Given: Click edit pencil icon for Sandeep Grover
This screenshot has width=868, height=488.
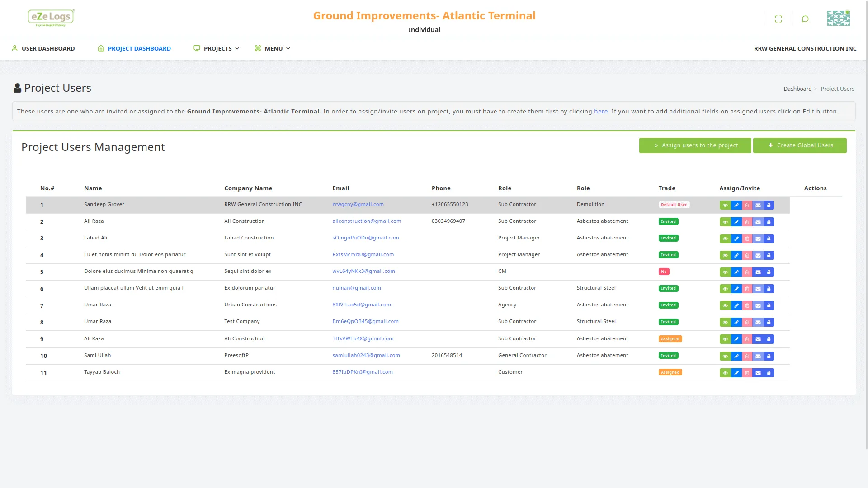Looking at the screenshot, I should coord(736,205).
